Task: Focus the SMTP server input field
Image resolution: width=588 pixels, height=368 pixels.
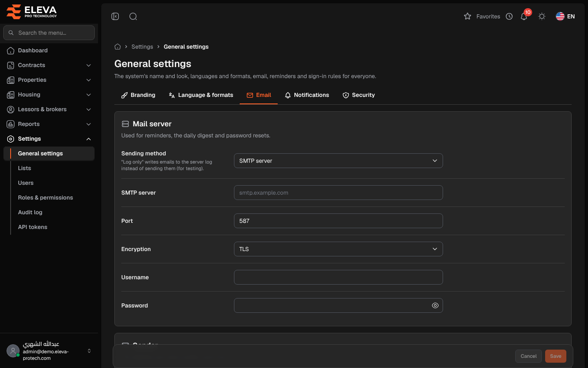Action: pos(338,193)
